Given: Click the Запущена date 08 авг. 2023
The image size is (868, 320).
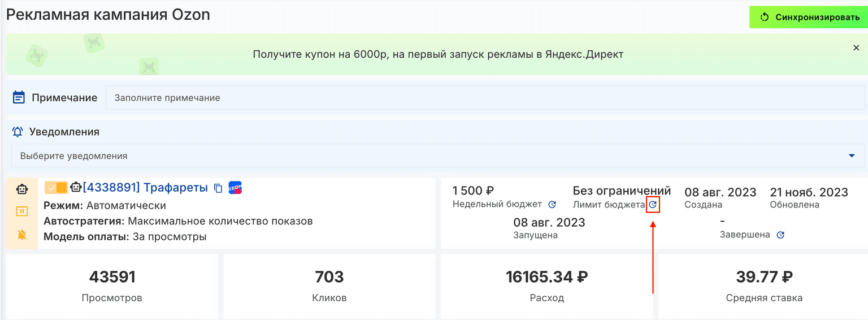Looking at the screenshot, I should point(549,222).
